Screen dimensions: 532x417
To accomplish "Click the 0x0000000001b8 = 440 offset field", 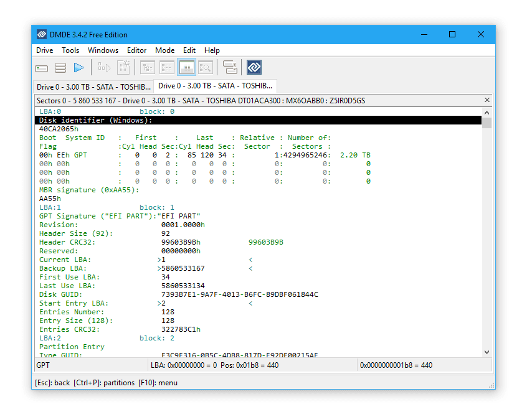I will (x=425, y=365).
